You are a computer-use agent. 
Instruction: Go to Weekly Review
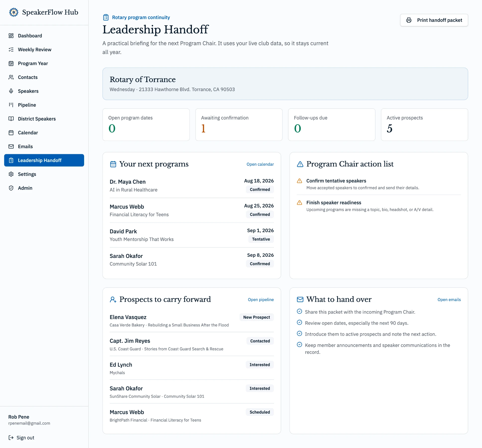pos(44,49)
